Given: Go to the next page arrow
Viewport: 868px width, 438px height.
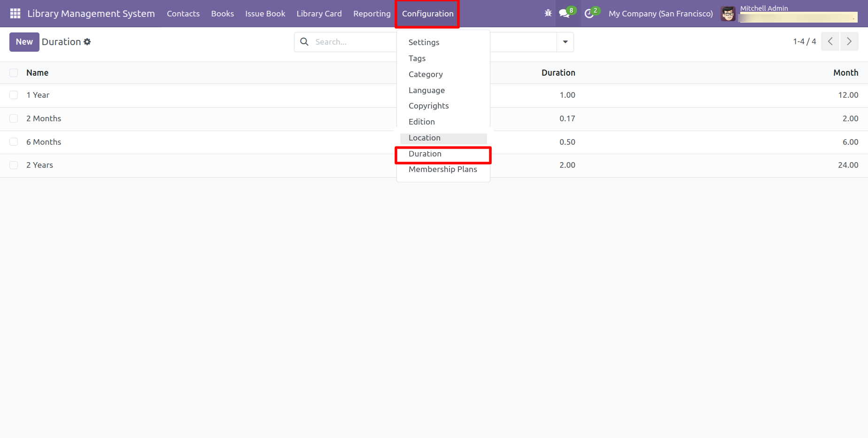Looking at the screenshot, I should [849, 42].
